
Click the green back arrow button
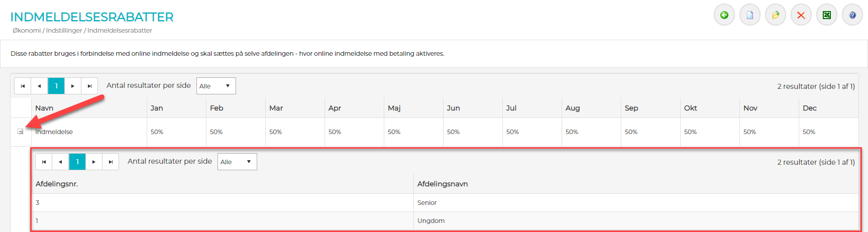pyautogui.click(x=724, y=15)
